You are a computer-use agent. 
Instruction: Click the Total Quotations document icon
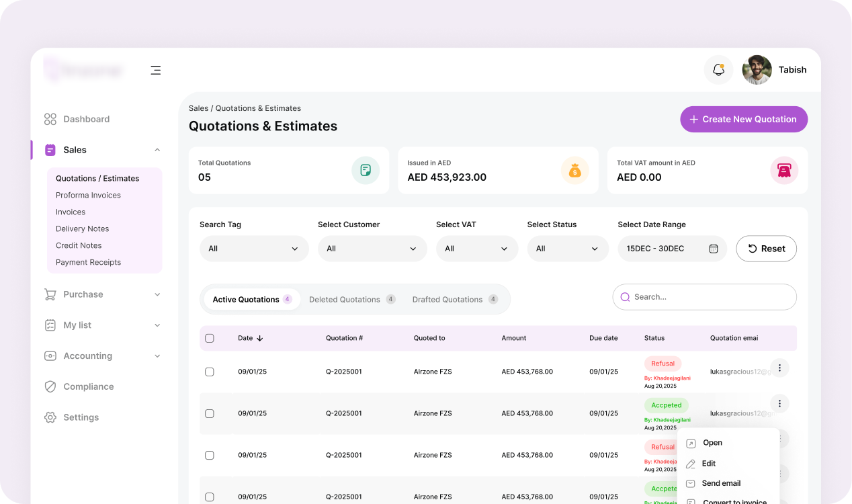[366, 170]
